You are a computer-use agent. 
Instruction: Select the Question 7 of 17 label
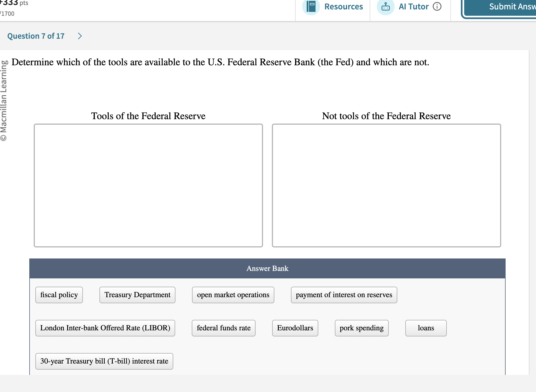[36, 36]
